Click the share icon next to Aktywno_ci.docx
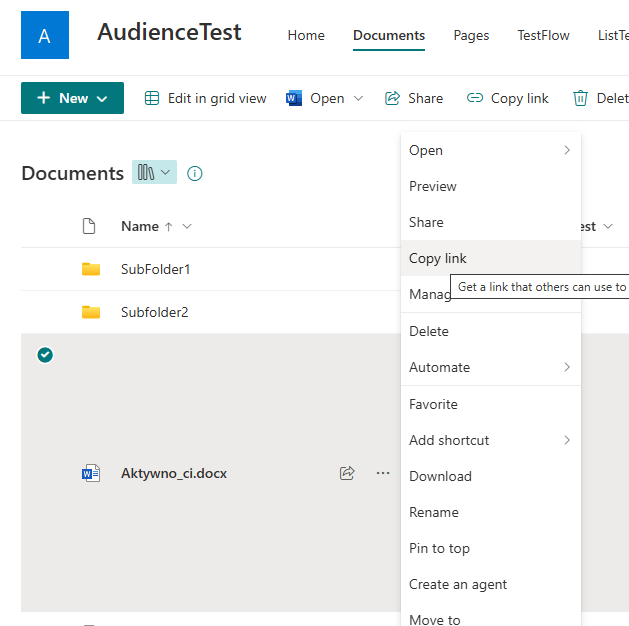This screenshot has width=629, height=626. coord(347,473)
